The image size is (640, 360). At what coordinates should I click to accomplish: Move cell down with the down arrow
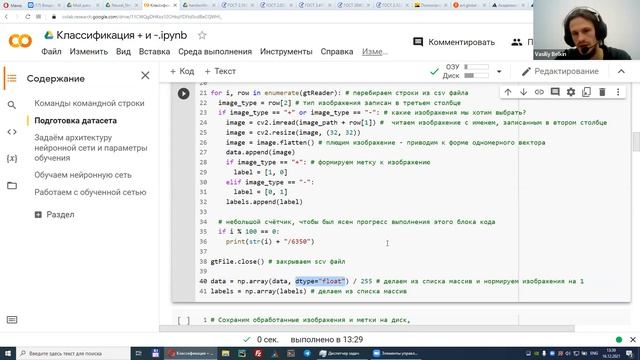(x=523, y=92)
